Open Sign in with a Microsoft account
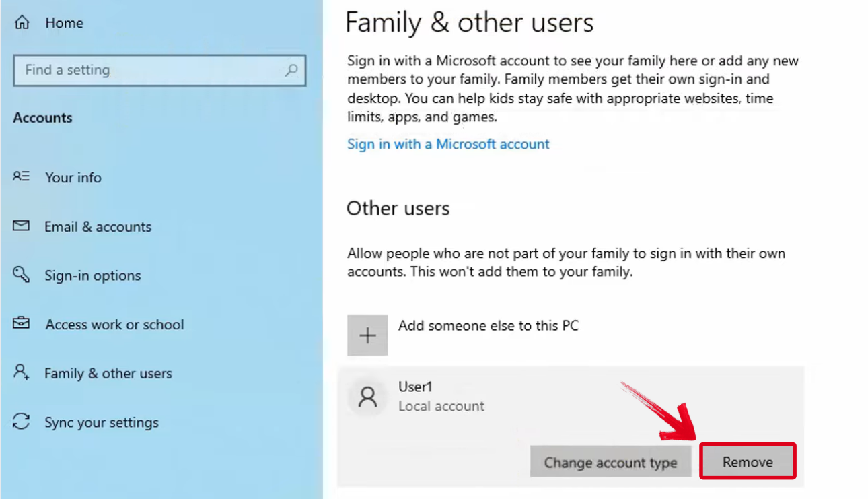This screenshot has height=499, width=868. click(448, 144)
